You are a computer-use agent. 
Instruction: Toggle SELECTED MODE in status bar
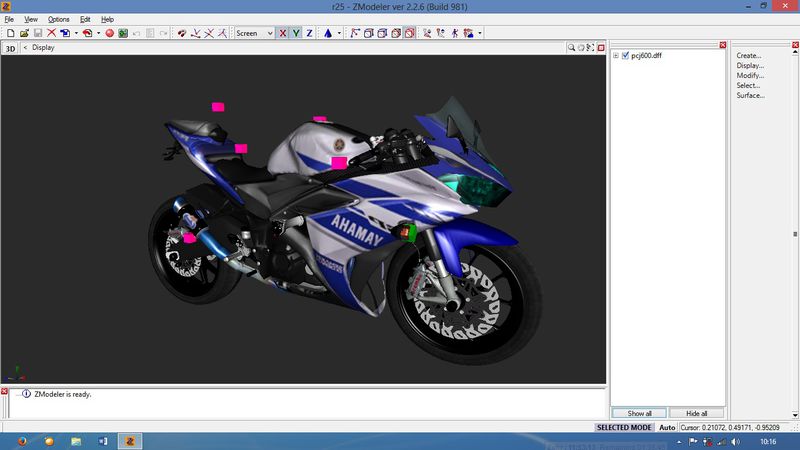624,428
